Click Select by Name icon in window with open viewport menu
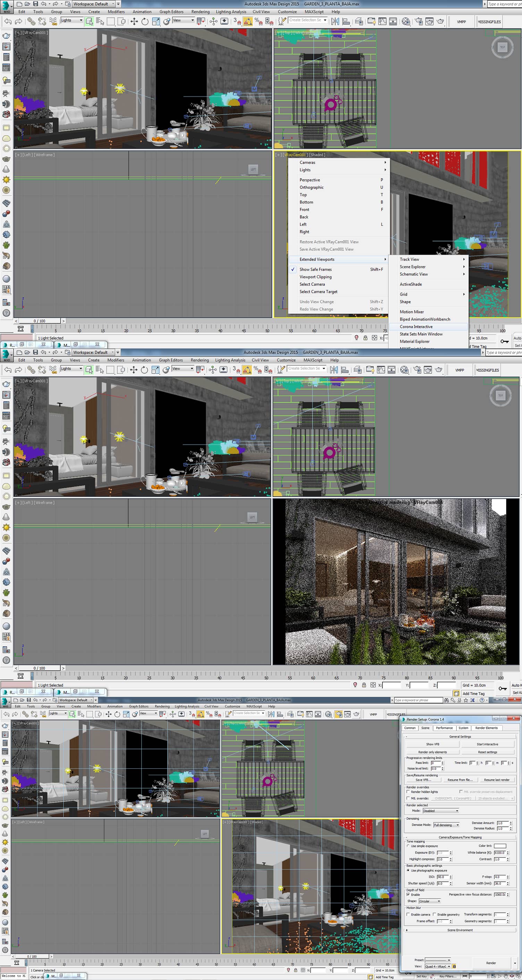 pos(100,21)
